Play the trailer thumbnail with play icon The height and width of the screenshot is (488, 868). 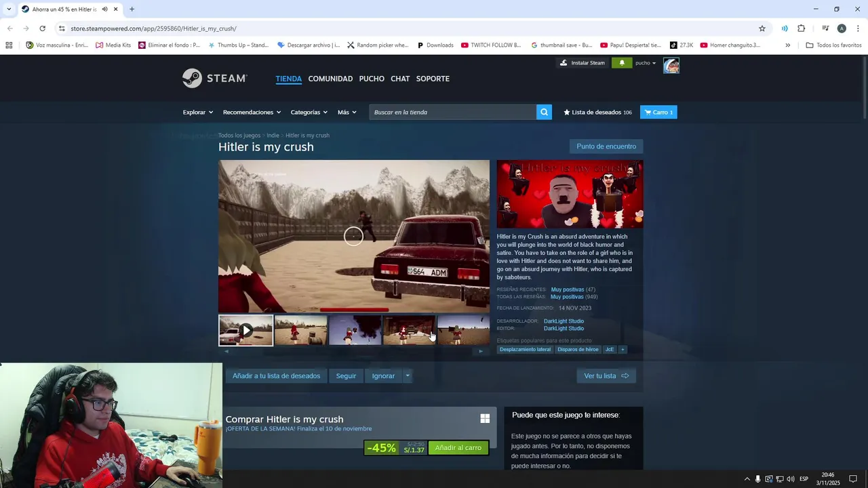click(246, 331)
